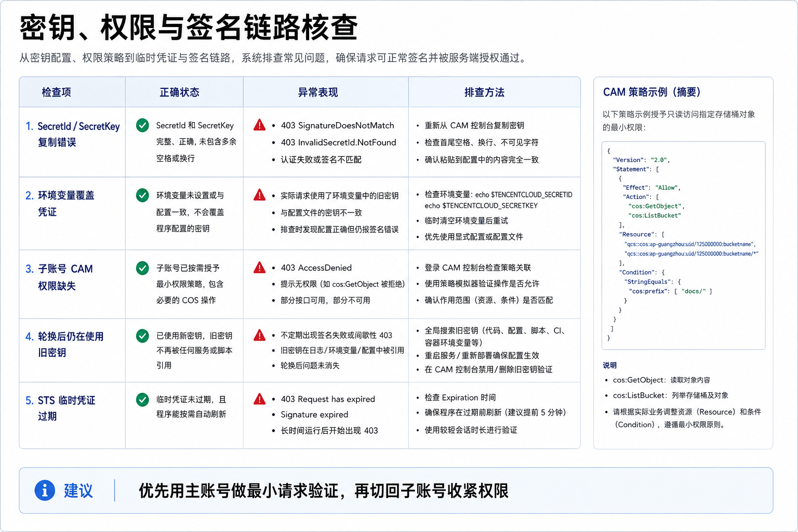Click row title 1. SecretId / SecretKey 复制错误
This screenshot has height=532, width=798.
(73, 134)
